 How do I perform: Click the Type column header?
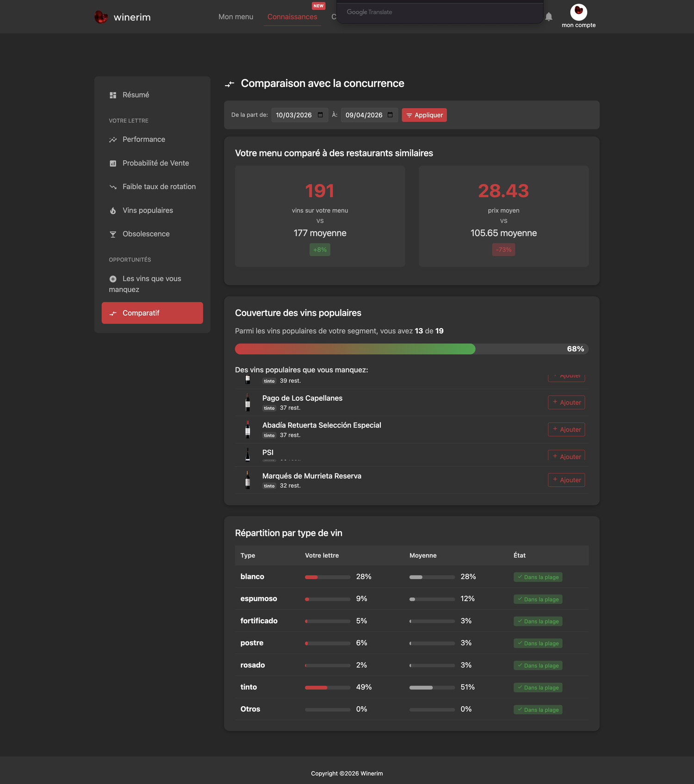pyautogui.click(x=248, y=555)
